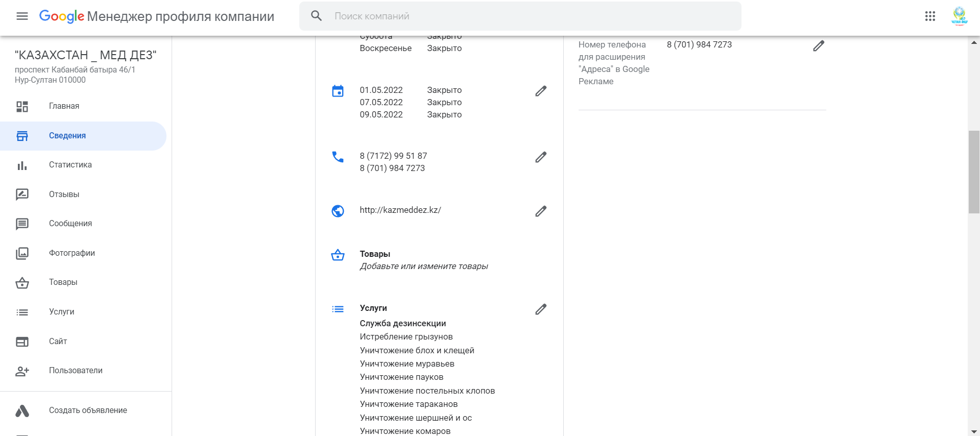Click the search magnifier icon

tap(317, 16)
